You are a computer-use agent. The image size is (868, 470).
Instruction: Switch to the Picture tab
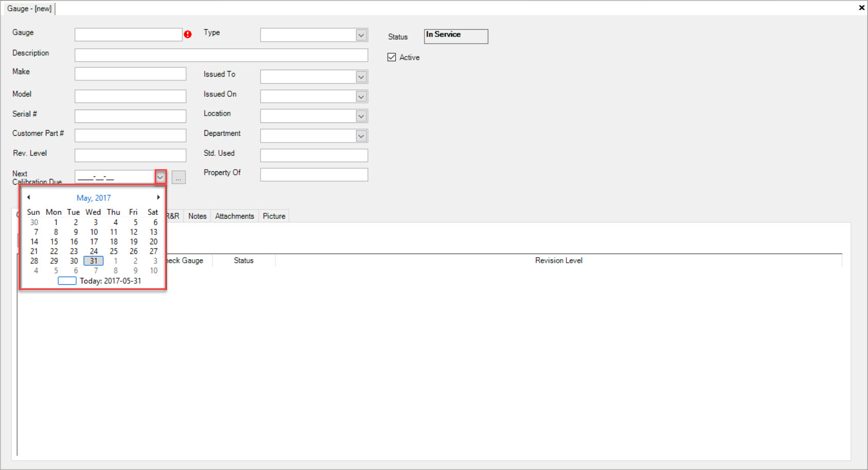pos(274,216)
